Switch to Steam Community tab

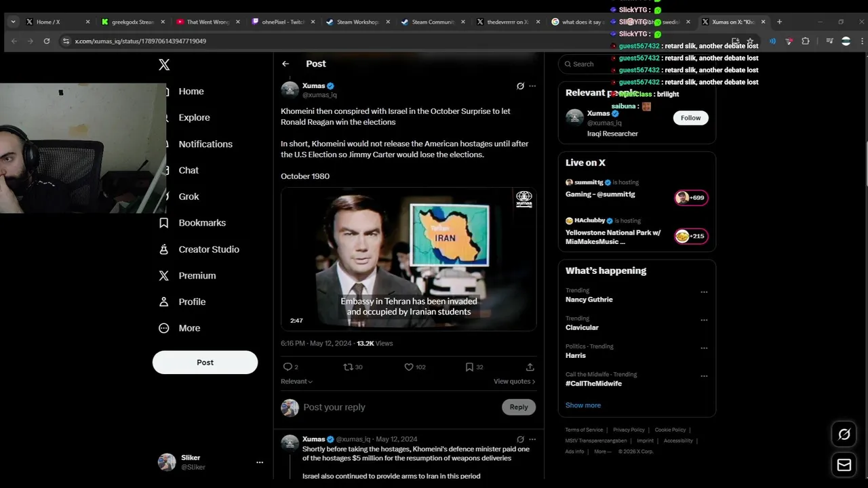pyautogui.click(x=433, y=22)
